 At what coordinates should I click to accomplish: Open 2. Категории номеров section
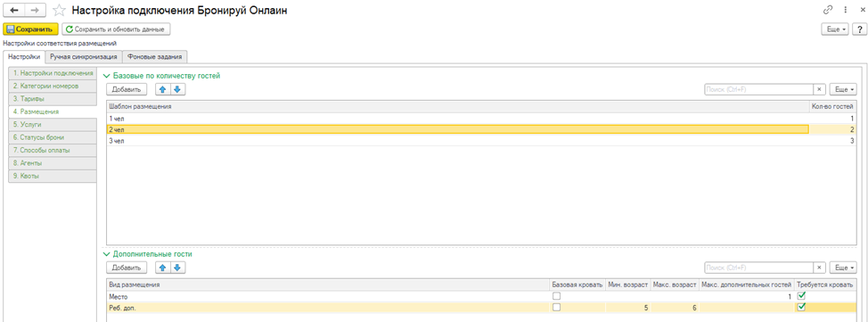coord(53,86)
